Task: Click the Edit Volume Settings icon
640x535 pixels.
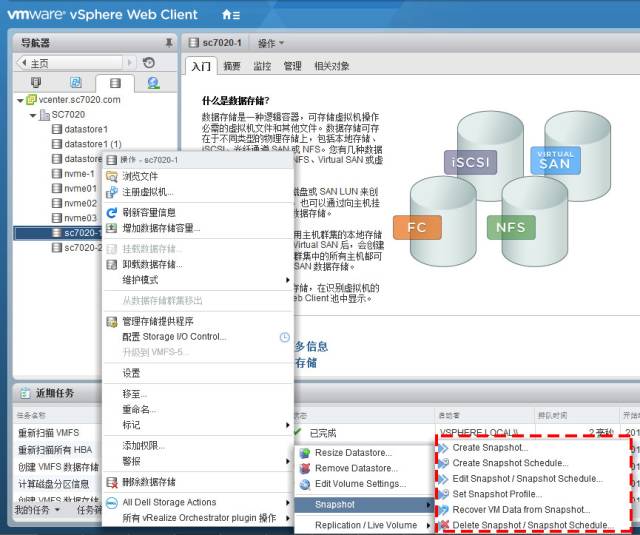Action: tap(304, 484)
